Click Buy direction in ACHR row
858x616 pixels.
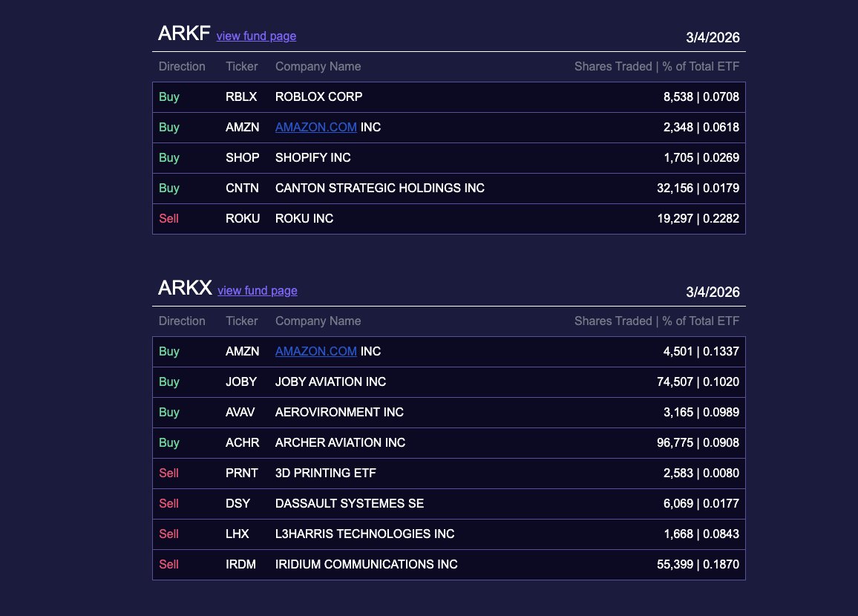(169, 442)
